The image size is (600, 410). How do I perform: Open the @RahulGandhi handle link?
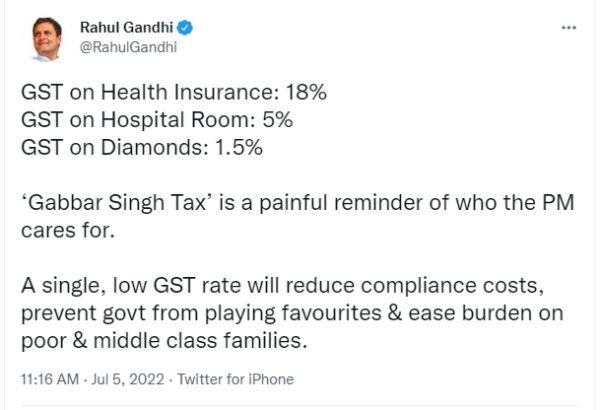click(128, 47)
